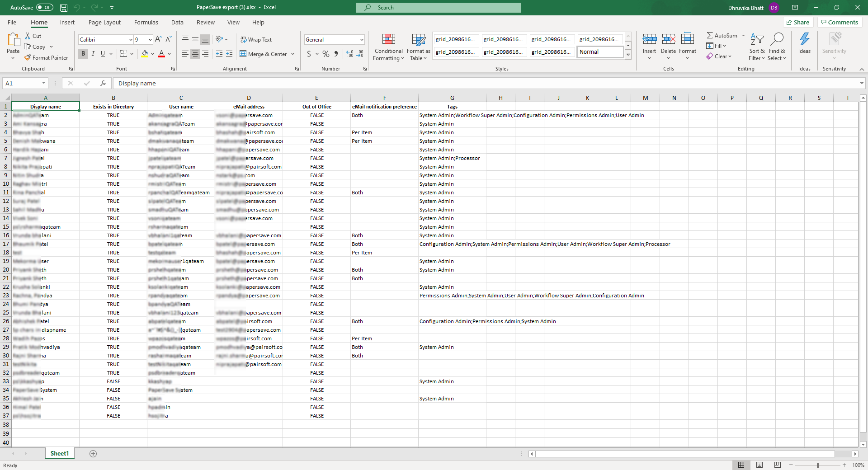Open the Formulas ribbon tab

146,23
